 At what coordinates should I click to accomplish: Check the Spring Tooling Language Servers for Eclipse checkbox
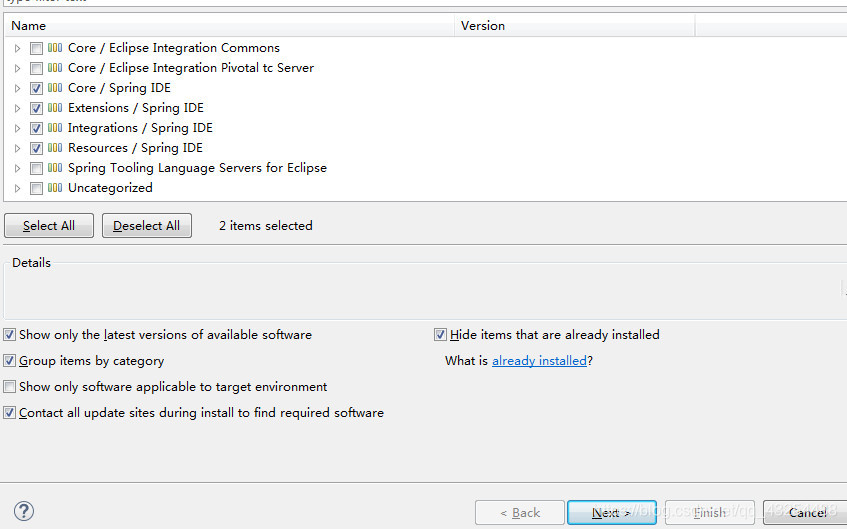[x=36, y=169]
